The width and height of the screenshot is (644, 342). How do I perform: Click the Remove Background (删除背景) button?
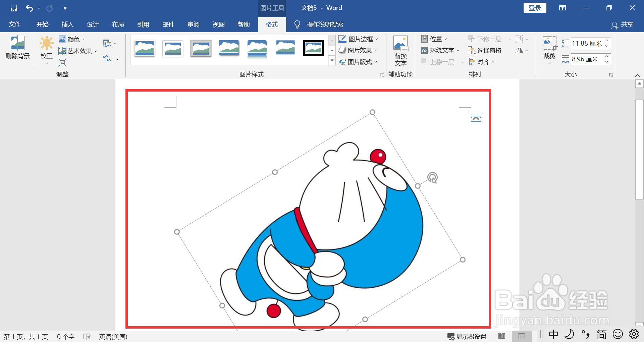pyautogui.click(x=18, y=48)
